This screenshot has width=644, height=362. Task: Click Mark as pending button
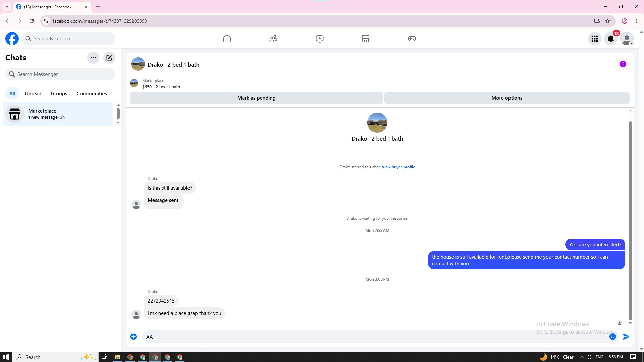[x=256, y=98]
